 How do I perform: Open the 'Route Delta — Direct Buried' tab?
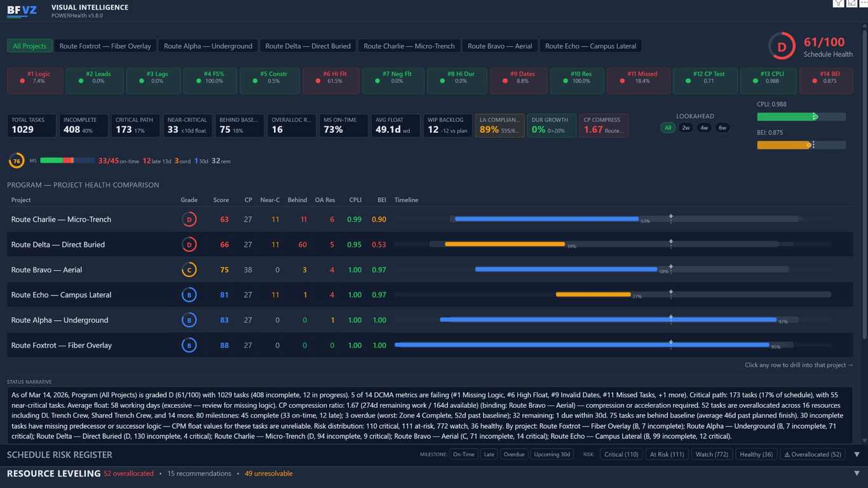click(x=308, y=46)
